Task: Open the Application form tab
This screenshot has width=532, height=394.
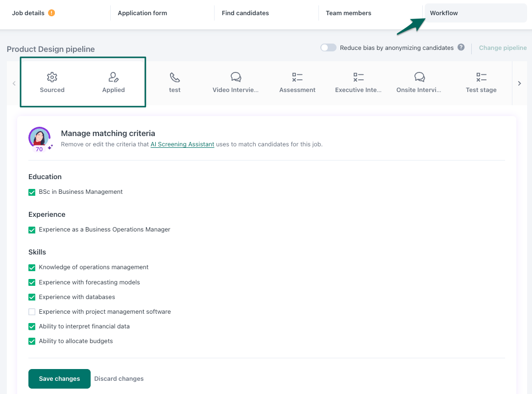Action: click(142, 13)
